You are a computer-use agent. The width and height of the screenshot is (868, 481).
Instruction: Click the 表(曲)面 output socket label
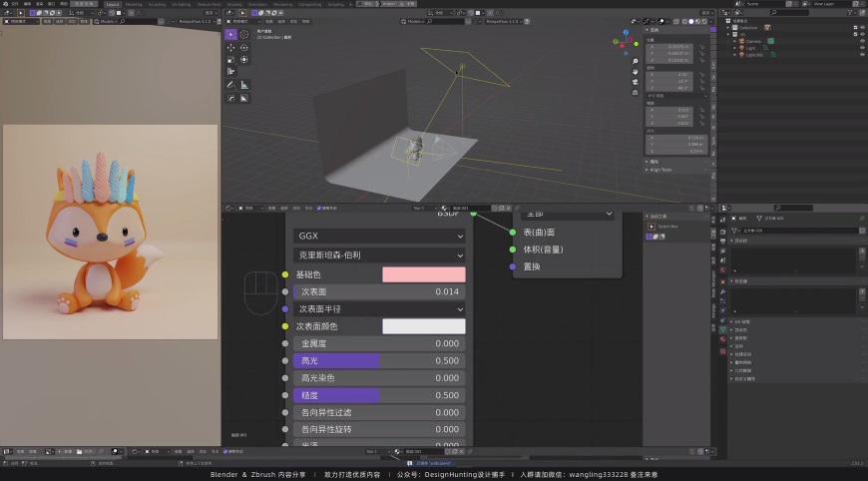pos(539,233)
